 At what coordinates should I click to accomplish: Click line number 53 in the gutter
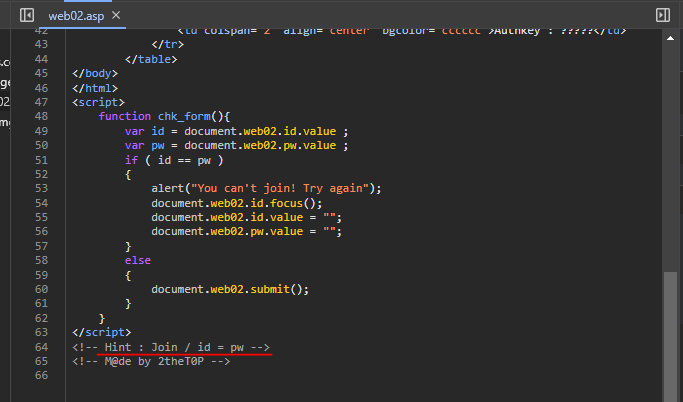(x=41, y=188)
